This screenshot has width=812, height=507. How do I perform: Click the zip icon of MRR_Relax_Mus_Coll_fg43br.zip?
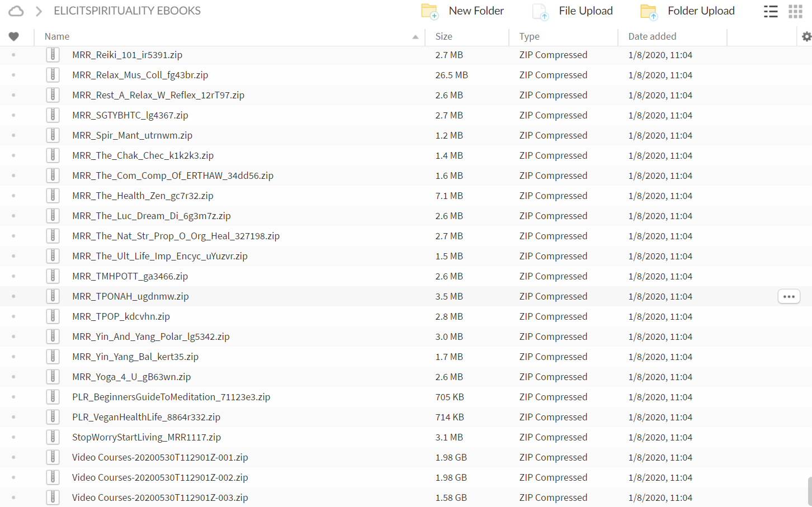[53, 75]
